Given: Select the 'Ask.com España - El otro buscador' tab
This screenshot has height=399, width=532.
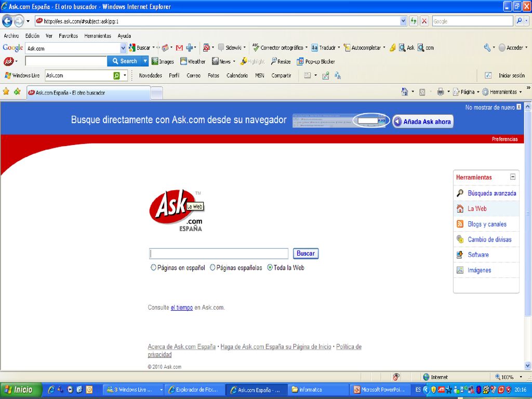Looking at the screenshot, I should pos(88,92).
